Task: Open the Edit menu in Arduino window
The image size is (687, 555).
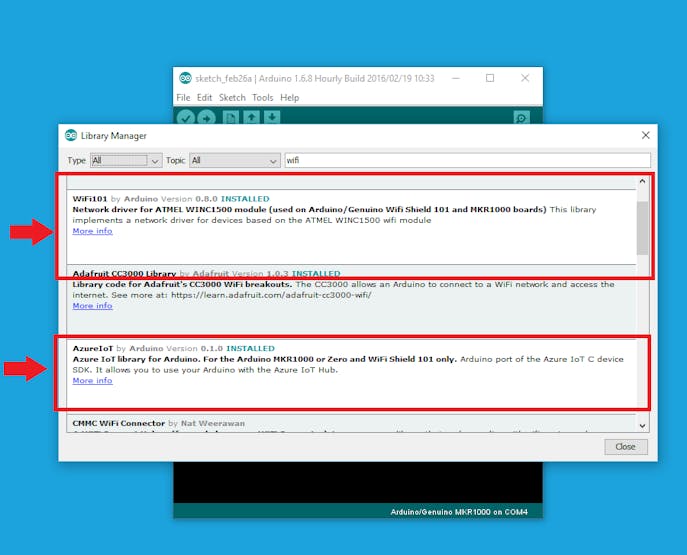Action: [204, 98]
